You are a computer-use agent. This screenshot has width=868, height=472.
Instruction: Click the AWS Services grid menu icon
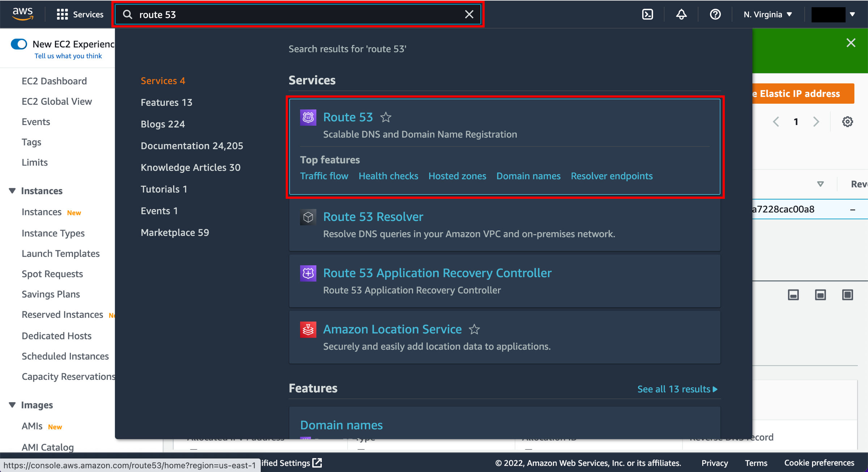(62, 14)
